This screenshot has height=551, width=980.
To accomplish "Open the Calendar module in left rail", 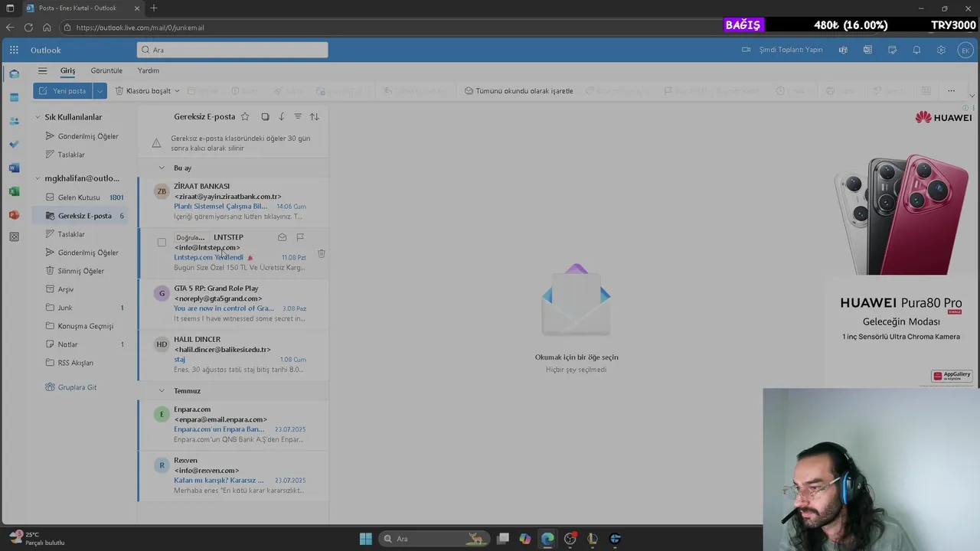I will [14, 97].
